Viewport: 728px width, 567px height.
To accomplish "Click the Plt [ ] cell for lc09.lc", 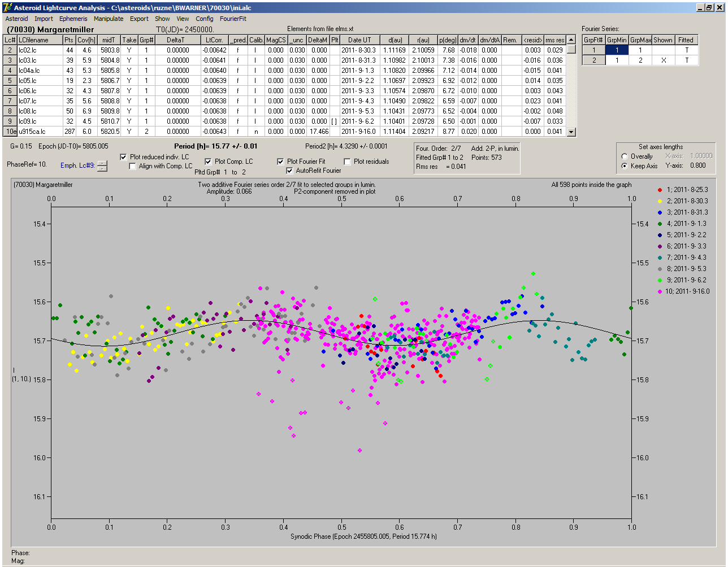I will (335, 121).
